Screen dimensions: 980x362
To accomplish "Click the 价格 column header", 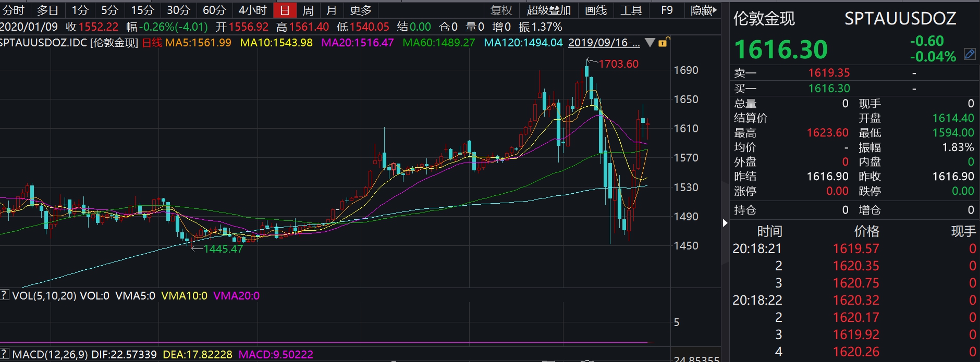I will [x=866, y=231].
